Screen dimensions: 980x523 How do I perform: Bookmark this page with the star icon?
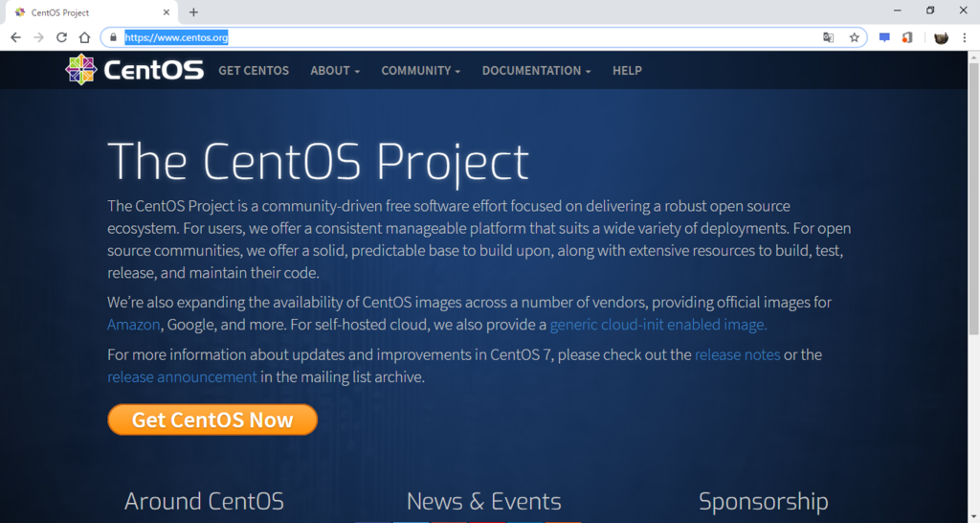click(x=855, y=37)
